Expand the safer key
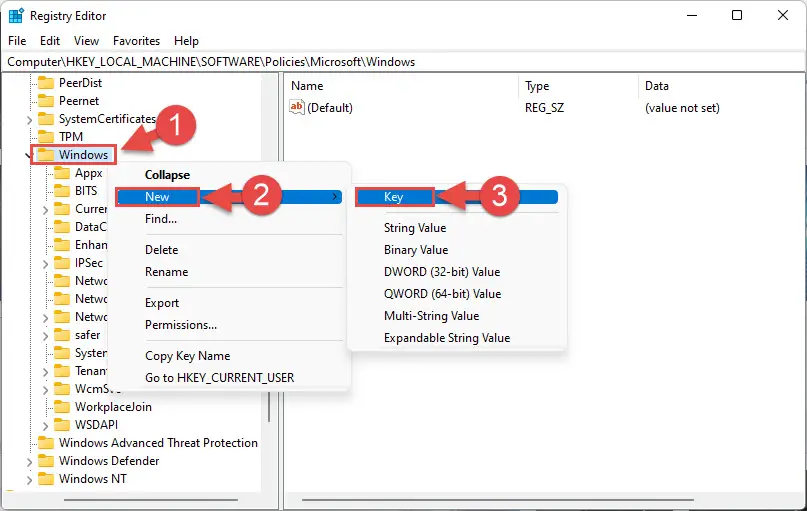The image size is (807, 511). pyautogui.click(x=45, y=336)
